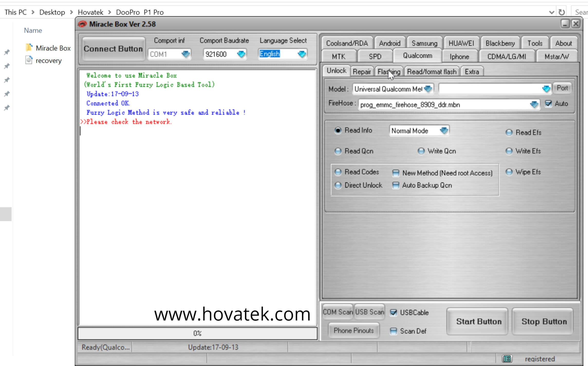Open the Language Select English dropdown

tap(302, 54)
